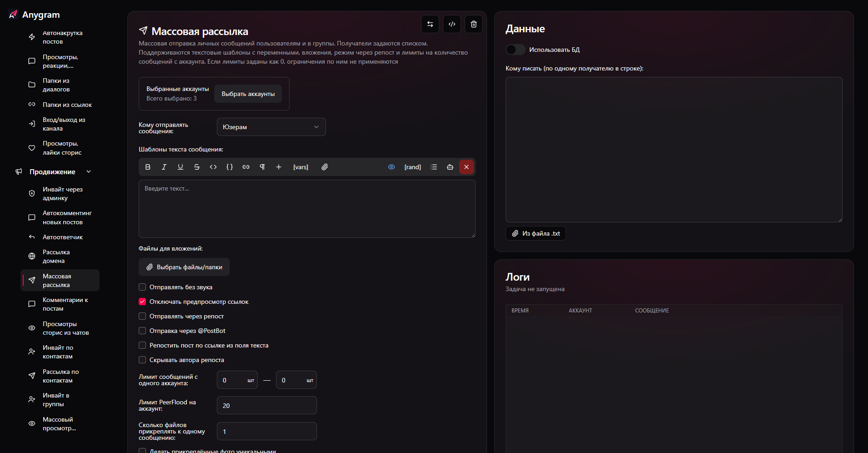This screenshot has width=868, height=453.
Task: Apply italic formatting in message editor
Action: tap(164, 167)
